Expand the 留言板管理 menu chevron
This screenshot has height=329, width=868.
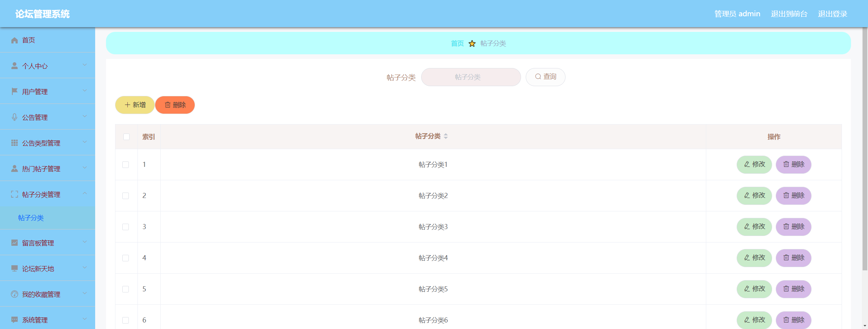(85, 242)
